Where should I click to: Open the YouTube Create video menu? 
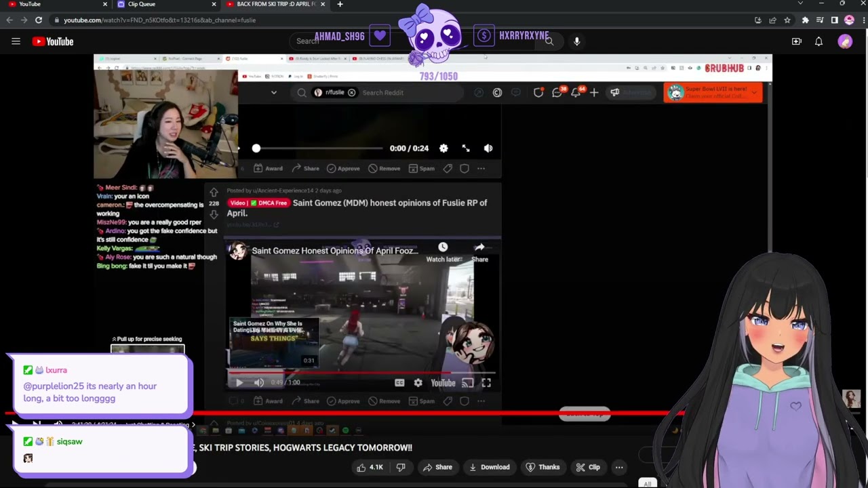(797, 41)
